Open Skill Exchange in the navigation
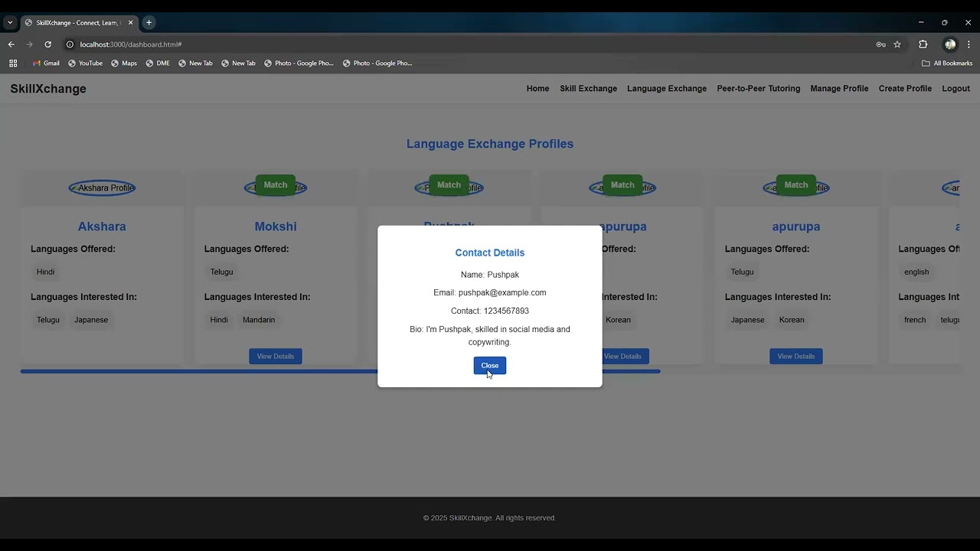Screen dimensions: 980x551 (x=588, y=89)
